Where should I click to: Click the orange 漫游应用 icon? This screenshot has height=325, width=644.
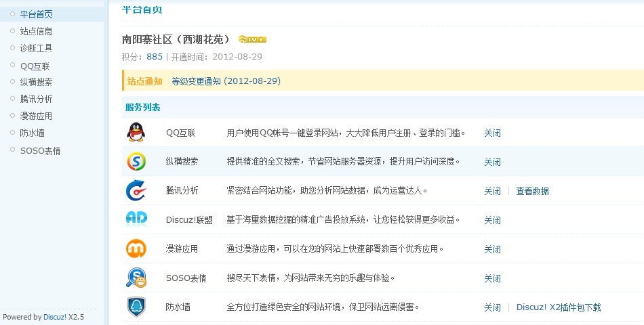click(x=136, y=248)
